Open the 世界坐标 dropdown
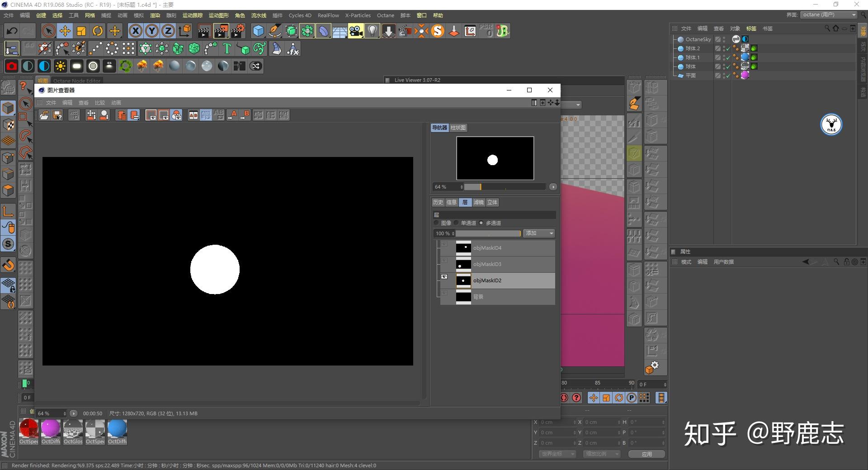 pos(557,454)
